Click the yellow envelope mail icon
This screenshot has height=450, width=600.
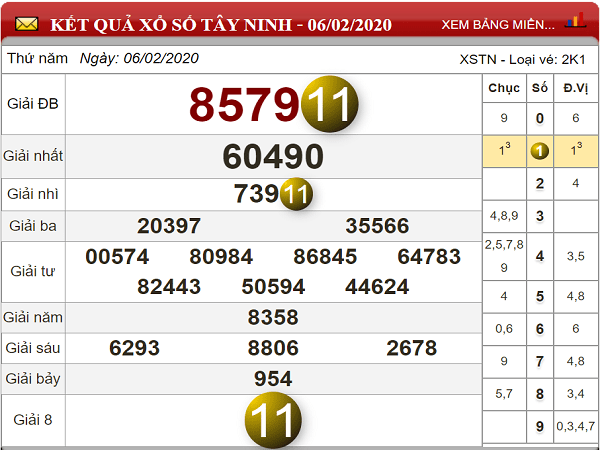coord(26,24)
